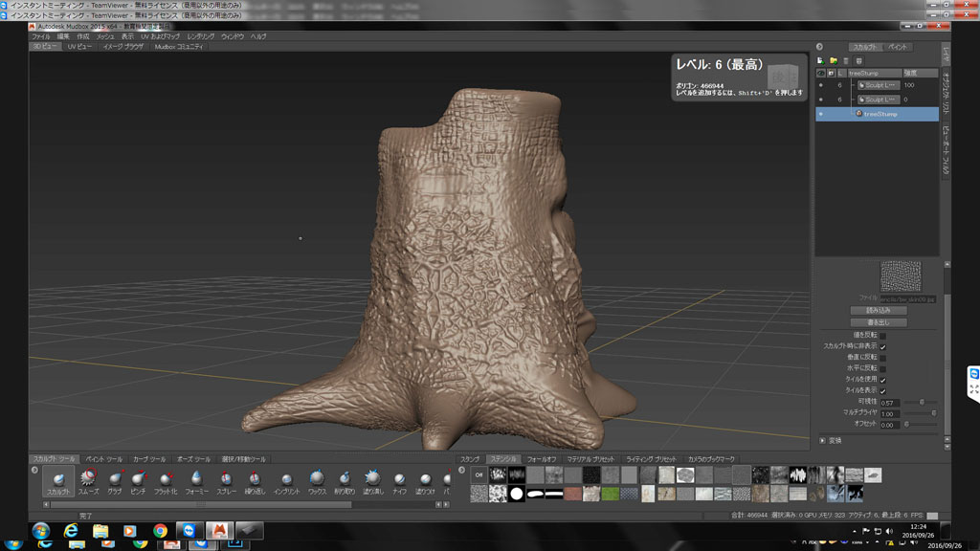The image size is (980, 551).
Task: Click the view cube in the viewport
Action: coord(783,76)
